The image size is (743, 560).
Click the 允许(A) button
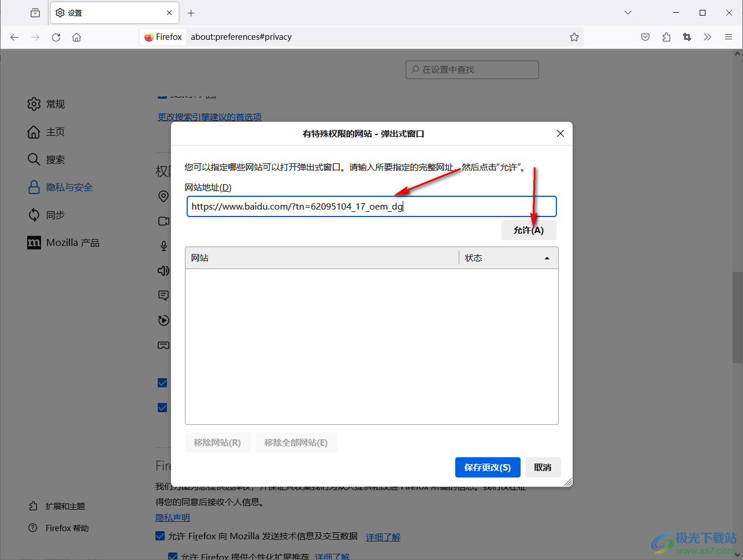529,230
